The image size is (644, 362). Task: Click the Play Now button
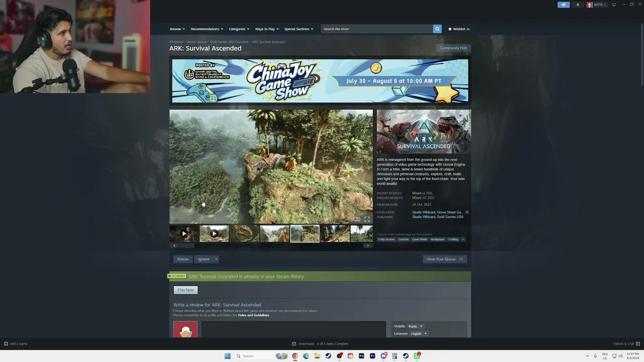[186, 290]
